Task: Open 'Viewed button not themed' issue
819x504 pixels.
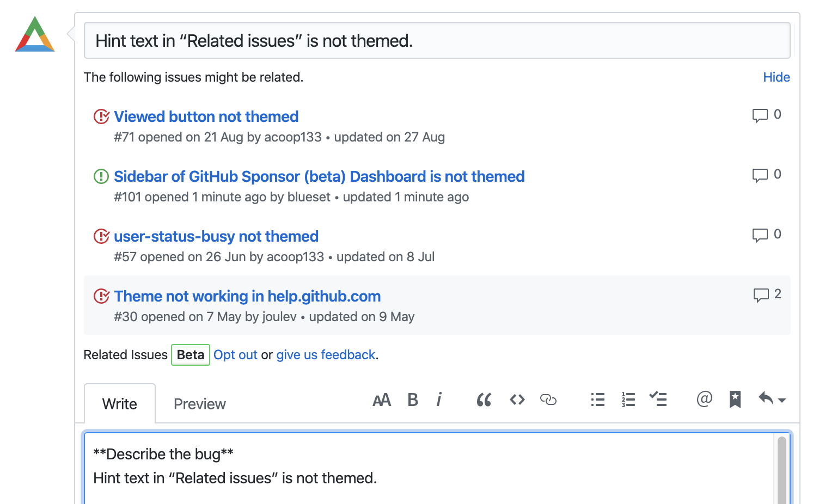Action: 206,116
